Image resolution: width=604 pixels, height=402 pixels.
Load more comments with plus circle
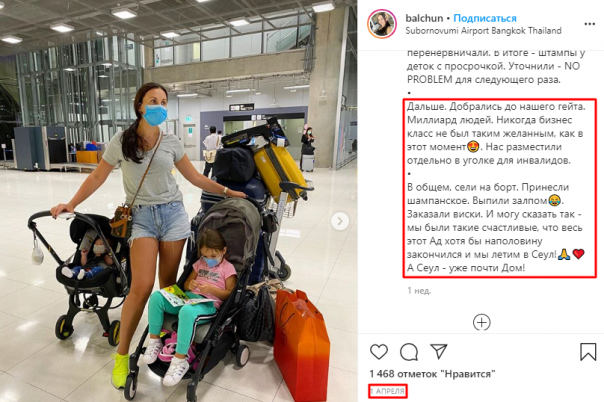[482, 322]
